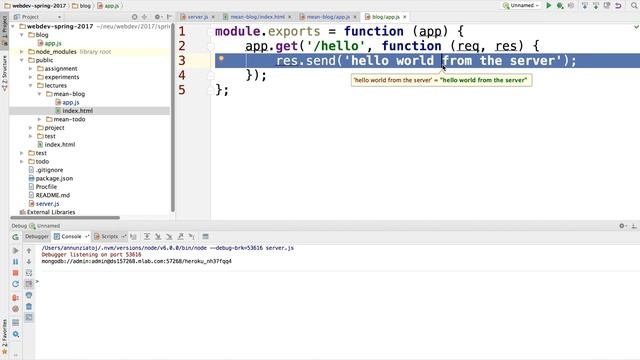Click the console down arrow icon

[x=29, y=262]
